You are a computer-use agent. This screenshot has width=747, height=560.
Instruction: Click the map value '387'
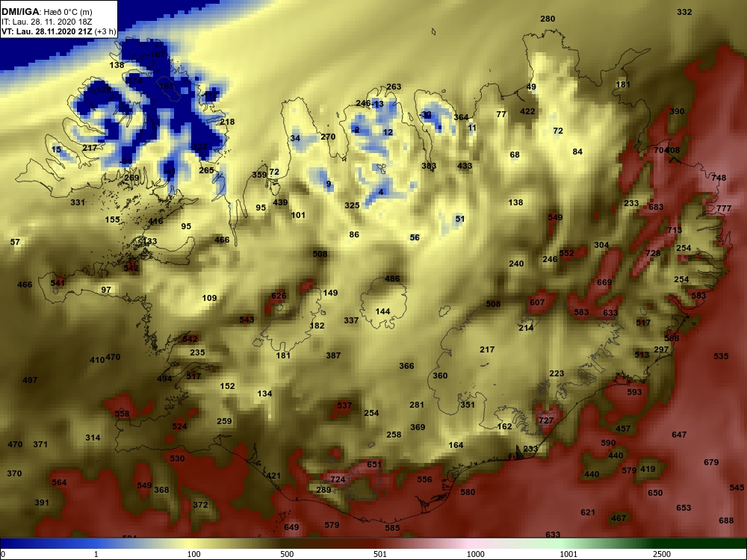pos(333,355)
